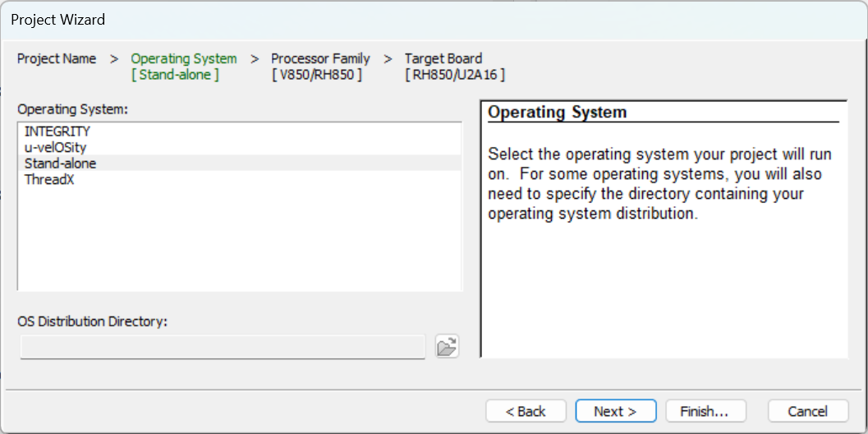868x434 pixels.
Task: Click the bold Operating System help heading
Action: coord(558,113)
